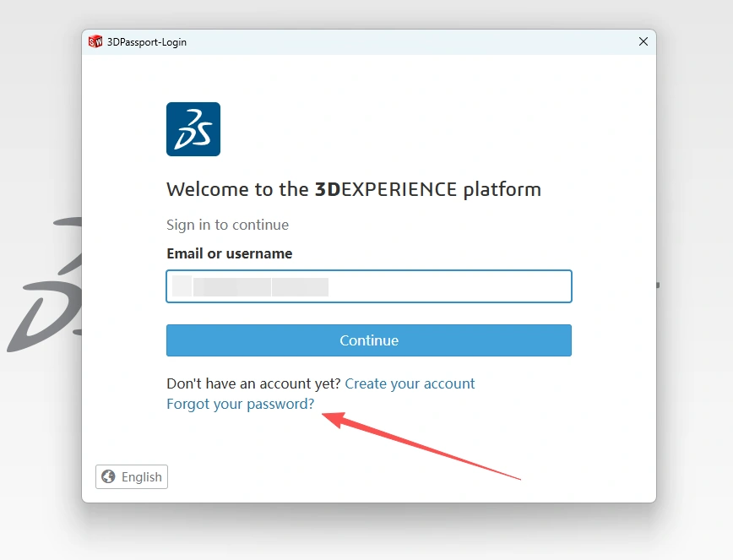Click the Don't have an account yet? text

pyautogui.click(x=254, y=383)
